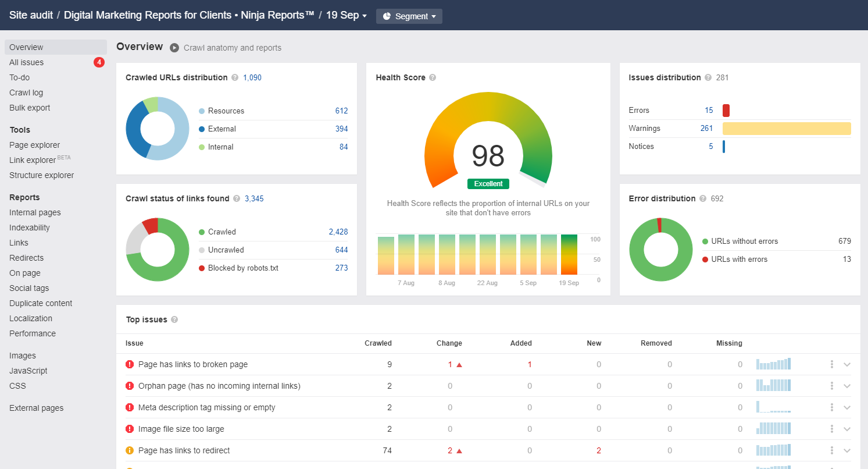
Task: Click the help icon beside Crawled URLs distribution
Action: 235,77
